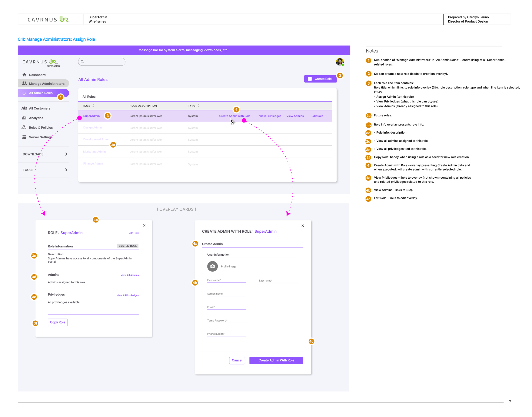Sort table by TYPE column arrows
Viewport: 532px width, 417px height.
[x=199, y=106]
